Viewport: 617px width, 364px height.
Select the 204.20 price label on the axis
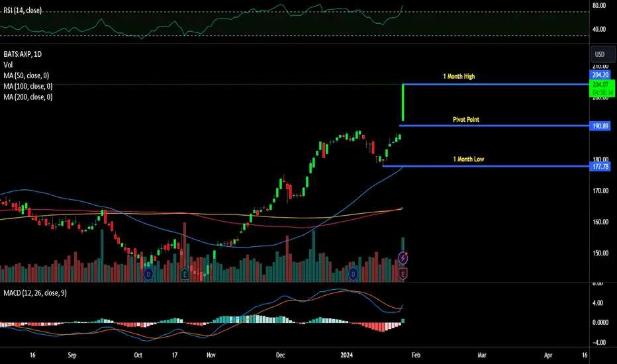(x=600, y=75)
